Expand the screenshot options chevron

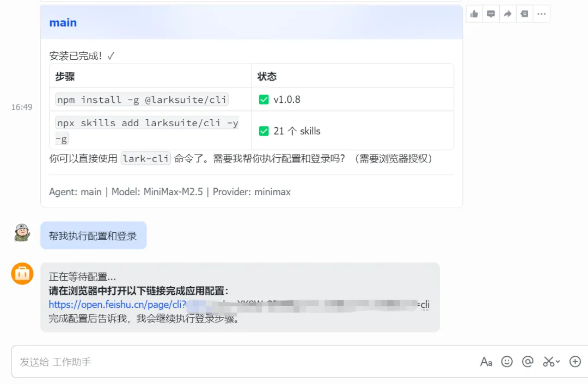558,362
